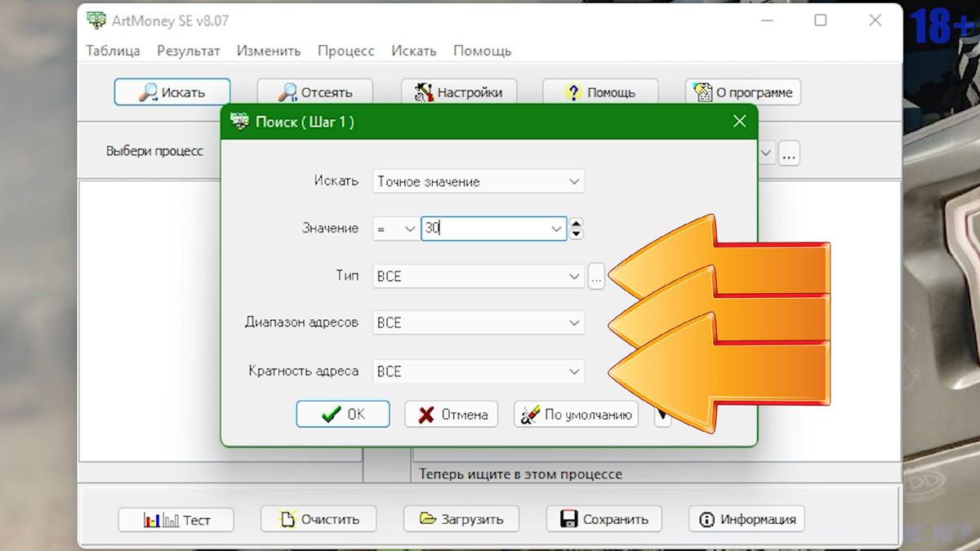Decrease the value with the down stepper

click(x=577, y=235)
